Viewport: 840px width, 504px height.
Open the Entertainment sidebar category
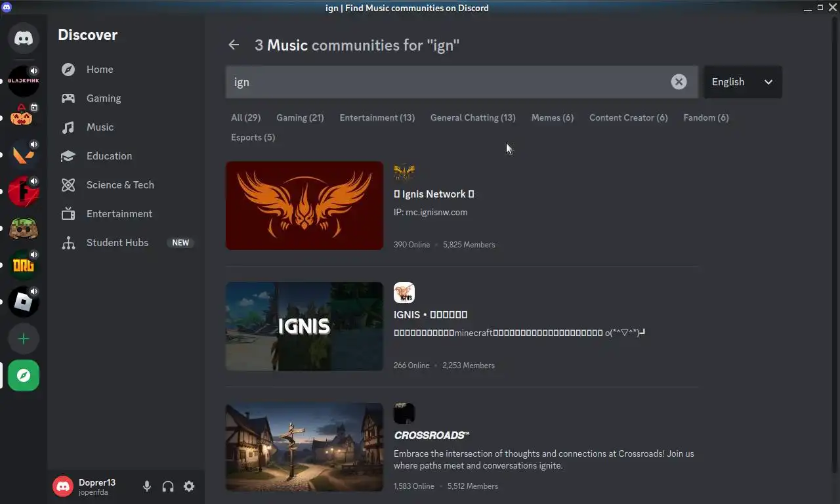tap(126, 213)
